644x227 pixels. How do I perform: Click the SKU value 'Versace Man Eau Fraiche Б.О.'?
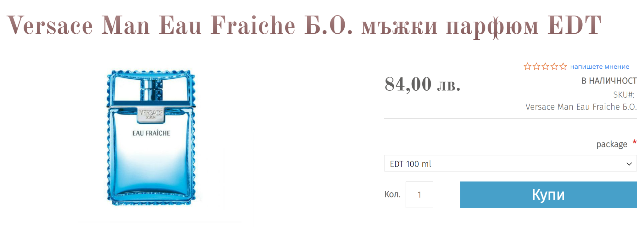[x=581, y=107]
